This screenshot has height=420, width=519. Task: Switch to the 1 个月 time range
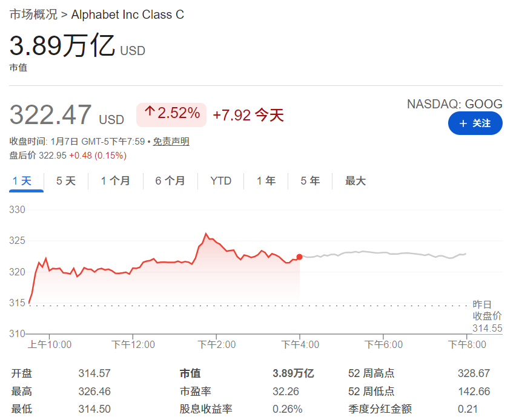115,180
